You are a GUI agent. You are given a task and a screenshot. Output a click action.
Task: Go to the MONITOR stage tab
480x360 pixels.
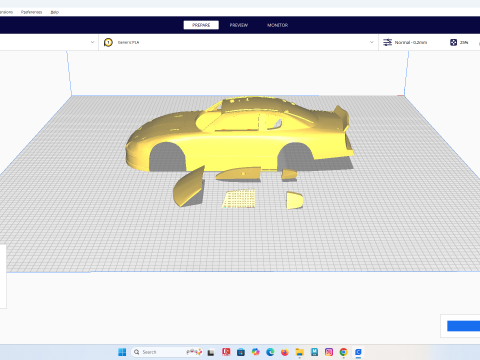pyautogui.click(x=277, y=25)
